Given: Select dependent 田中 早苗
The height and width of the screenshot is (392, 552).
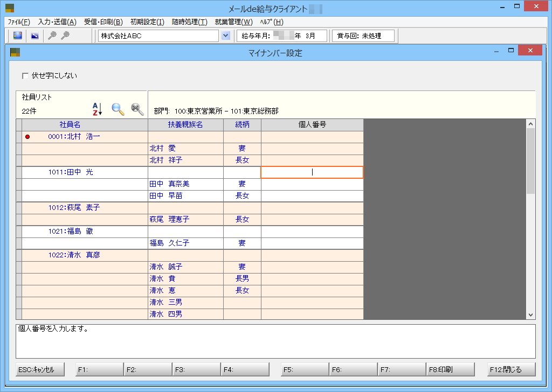Looking at the screenshot, I should coord(185,196).
